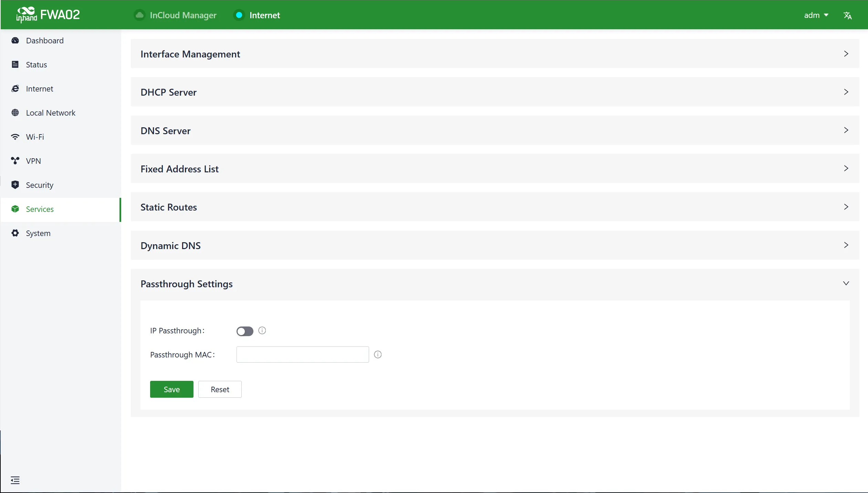868x493 pixels.
Task: Click the Dashboard gauge icon
Action: tap(15, 41)
